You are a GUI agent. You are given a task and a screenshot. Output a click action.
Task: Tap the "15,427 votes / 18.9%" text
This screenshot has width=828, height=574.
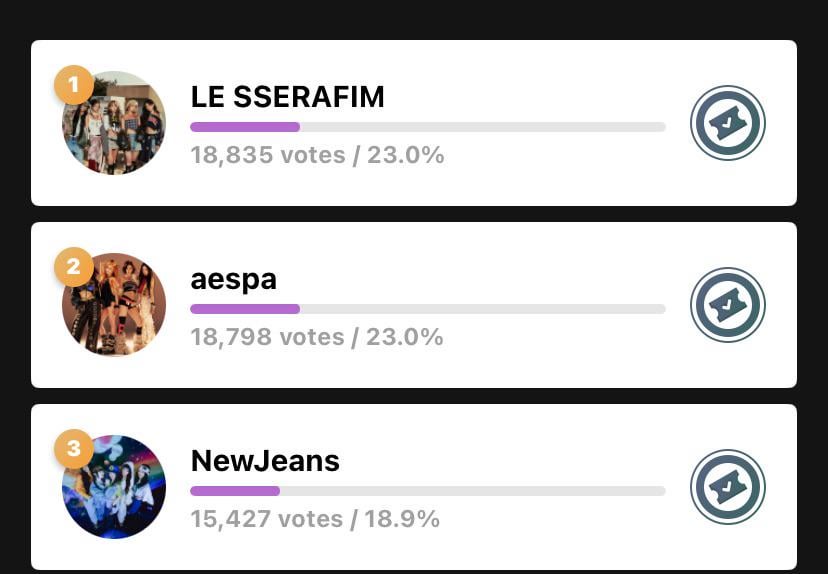pos(315,519)
